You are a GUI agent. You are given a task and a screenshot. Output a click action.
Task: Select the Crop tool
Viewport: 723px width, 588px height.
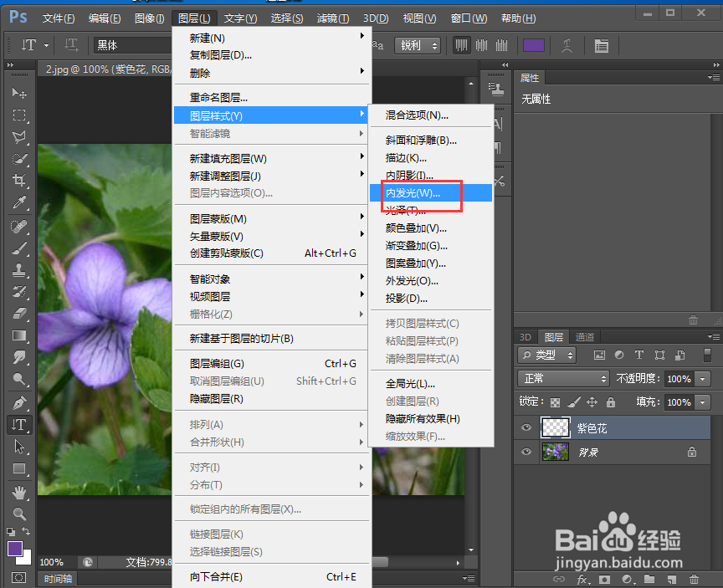pos(19,180)
